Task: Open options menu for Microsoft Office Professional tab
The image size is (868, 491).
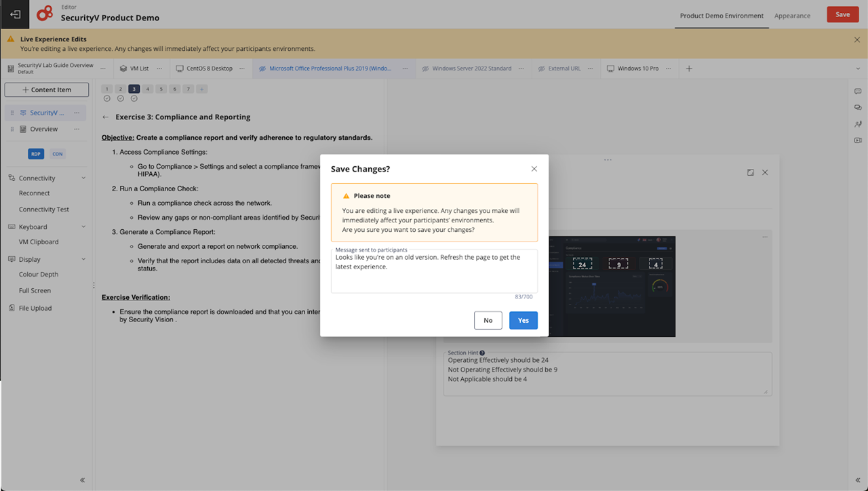Action: point(405,68)
